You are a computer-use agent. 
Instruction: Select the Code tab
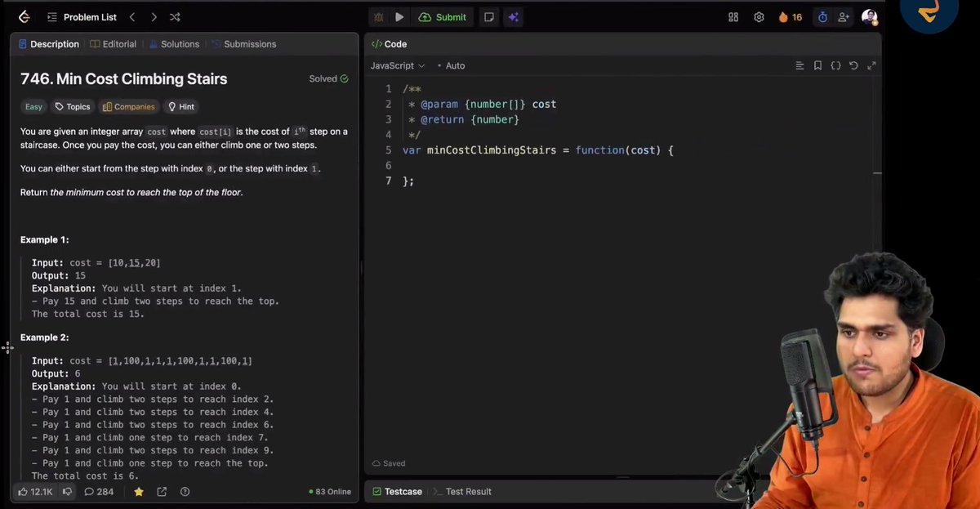[389, 44]
